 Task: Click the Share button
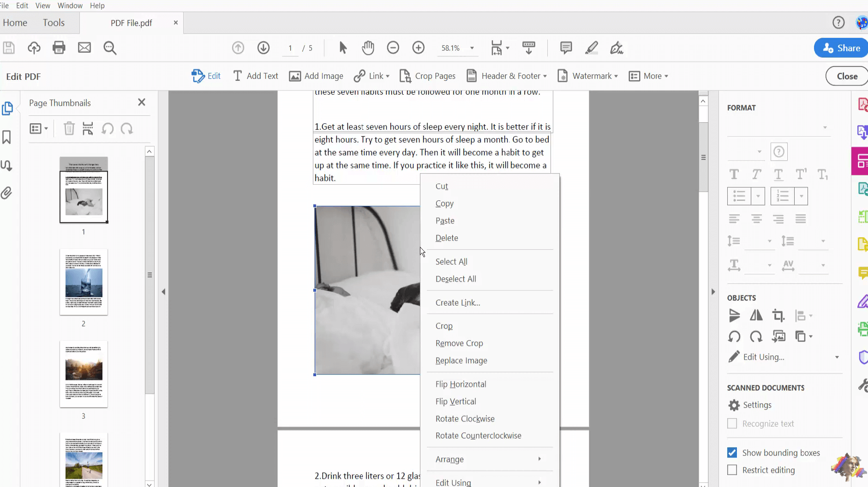click(840, 48)
